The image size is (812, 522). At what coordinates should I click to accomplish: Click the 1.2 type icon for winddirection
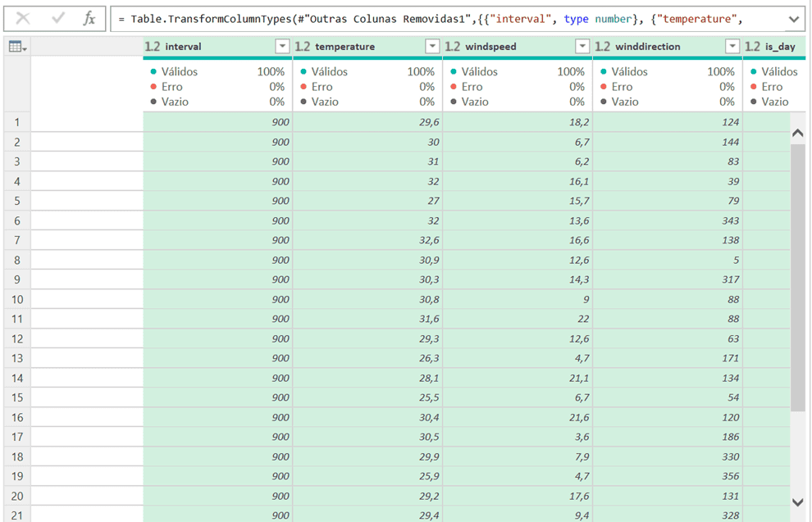coord(602,47)
